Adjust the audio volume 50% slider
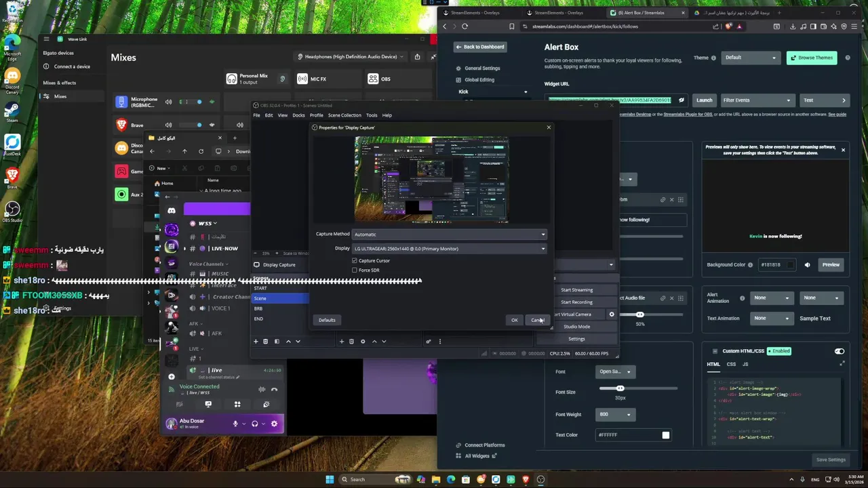 point(639,314)
